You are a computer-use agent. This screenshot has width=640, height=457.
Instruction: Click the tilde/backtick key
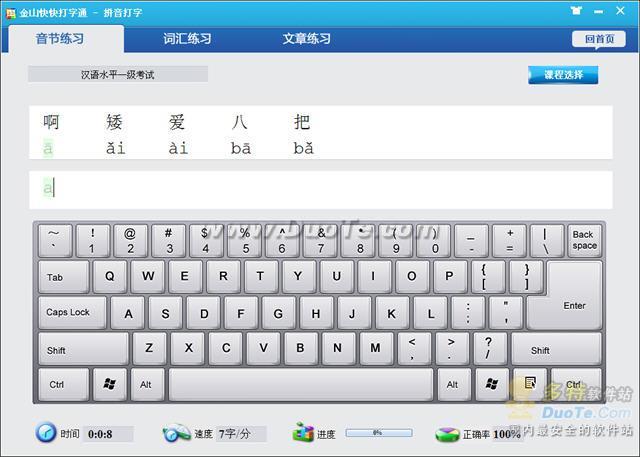[55, 240]
